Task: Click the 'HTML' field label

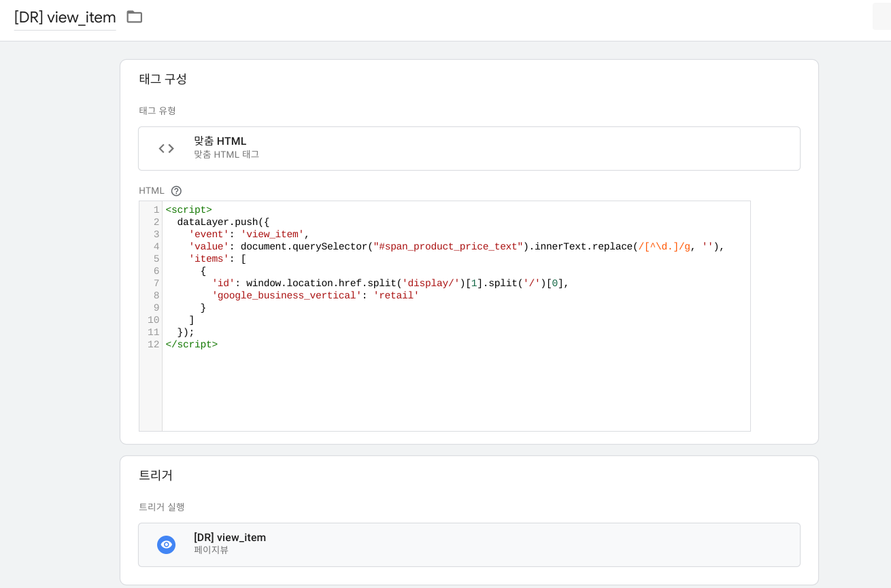Action: tap(152, 191)
